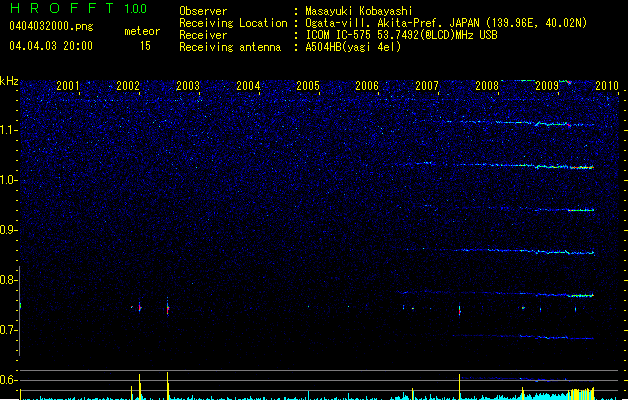Click the yellow power spike at 2003

[168, 386]
